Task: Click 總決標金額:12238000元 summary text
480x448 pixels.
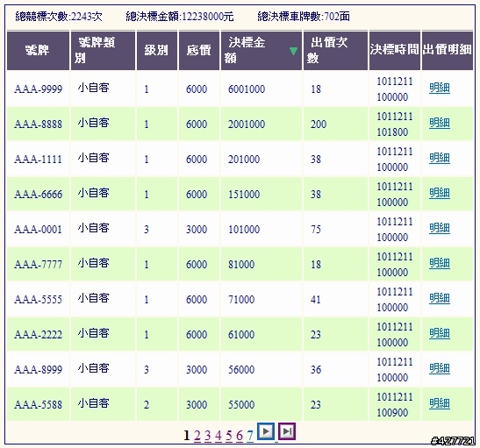Action: point(180,16)
